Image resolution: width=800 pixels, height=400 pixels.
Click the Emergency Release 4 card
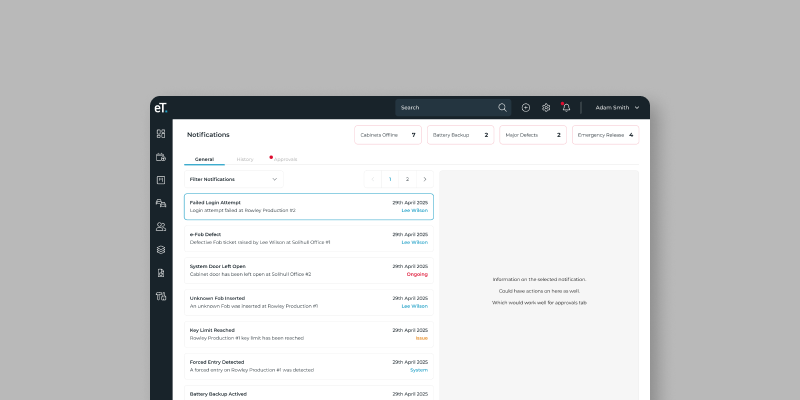[x=606, y=135]
